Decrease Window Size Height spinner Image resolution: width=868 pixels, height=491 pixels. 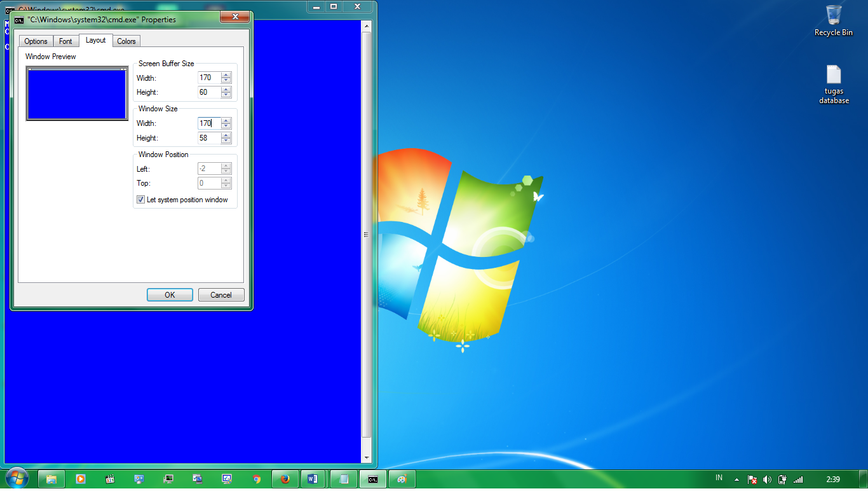[x=226, y=141]
